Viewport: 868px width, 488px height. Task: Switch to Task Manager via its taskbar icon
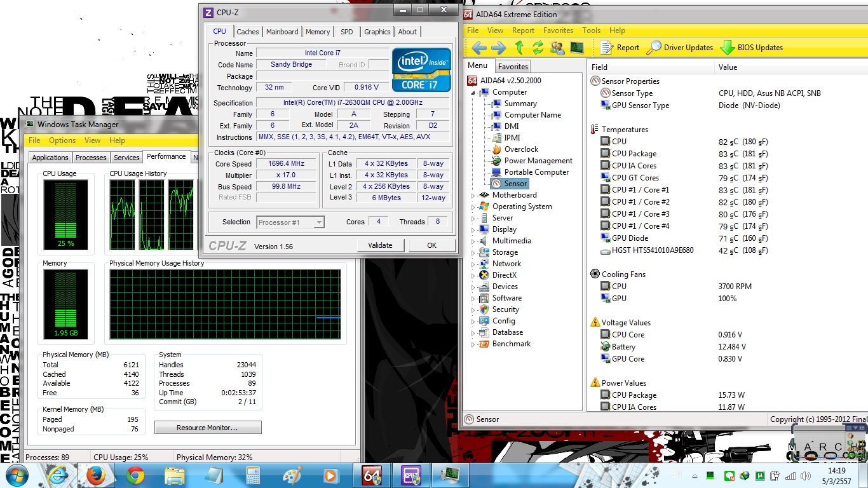[451, 475]
